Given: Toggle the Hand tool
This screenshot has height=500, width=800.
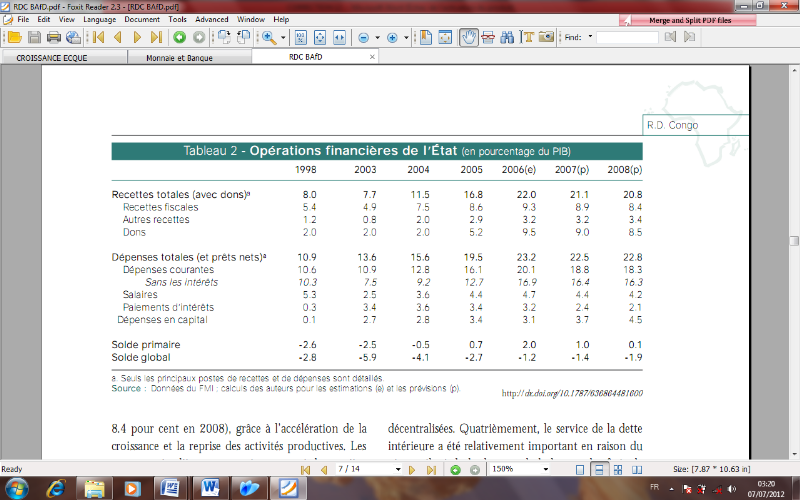Looking at the screenshot, I should point(469,37).
